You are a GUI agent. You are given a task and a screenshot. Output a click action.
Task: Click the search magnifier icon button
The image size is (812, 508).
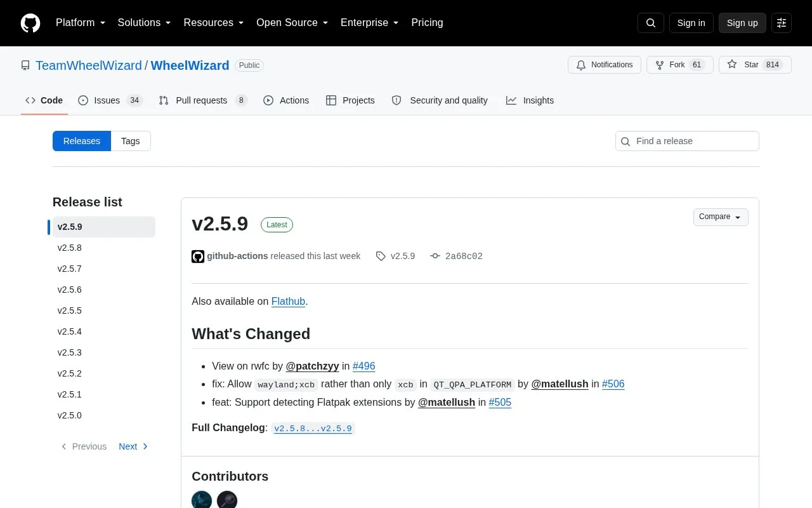pyautogui.click(x=651, y=23)
